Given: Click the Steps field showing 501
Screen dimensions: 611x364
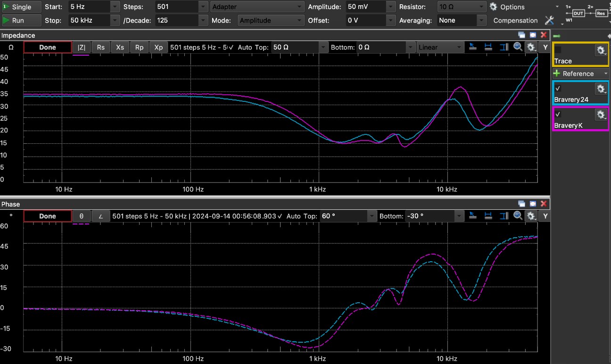Looking at the screenshot, I should click(x=176, y=7).
